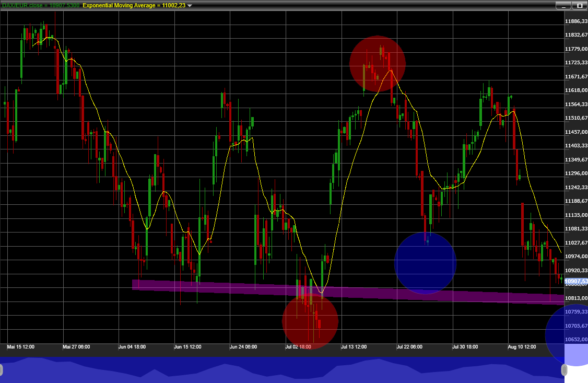Click the Jul 13 12:00 time axis label
This screenshot has height=383, width=588.
(x=354, y=346)
